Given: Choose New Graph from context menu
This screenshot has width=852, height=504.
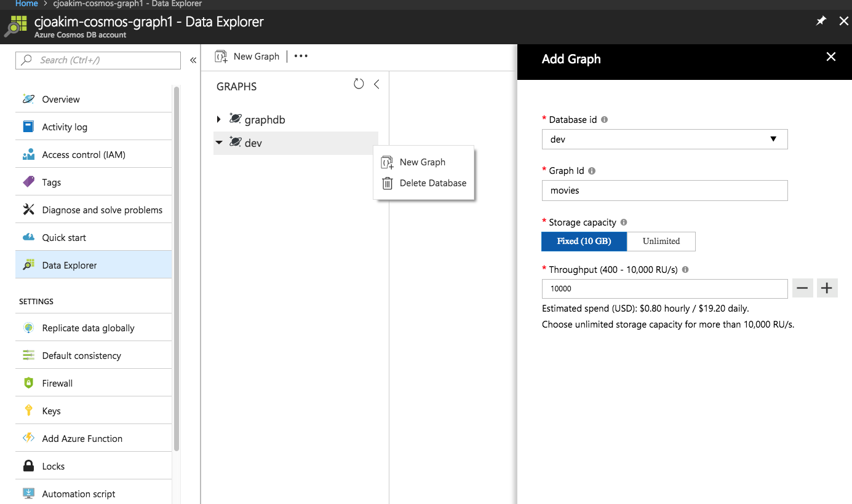Looking at the screenshot, I should click(424, 162).
